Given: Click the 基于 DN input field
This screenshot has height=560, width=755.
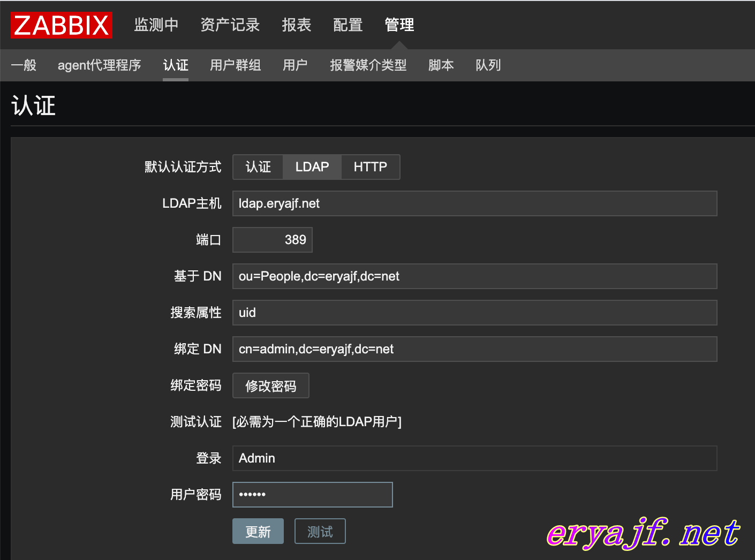Looking at the screenshot, I should [x=474, y=276].
